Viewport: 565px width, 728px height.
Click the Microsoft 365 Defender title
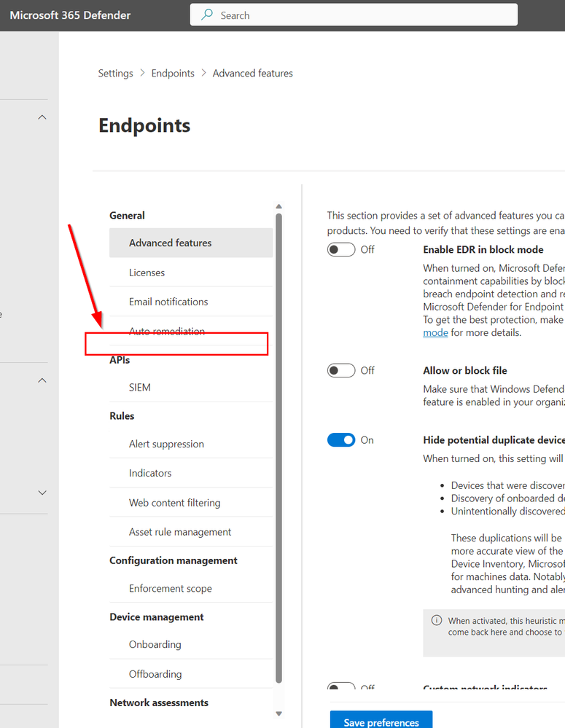(70, 15)
